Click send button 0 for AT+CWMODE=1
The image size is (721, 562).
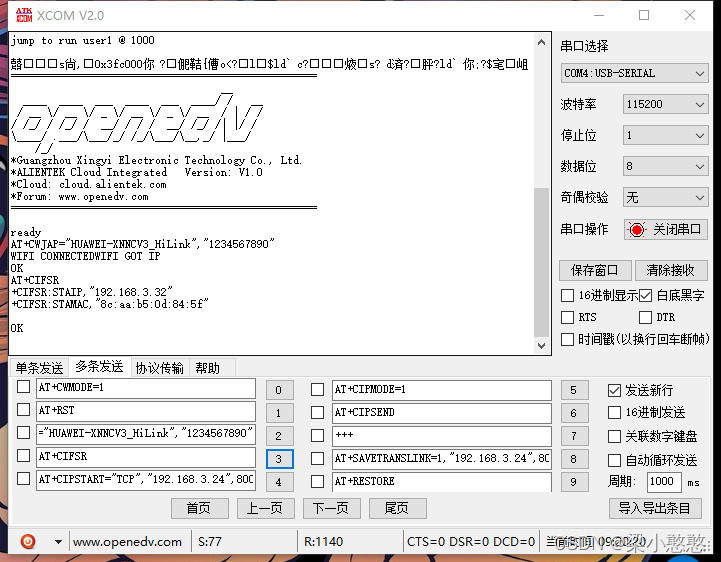click(x=279, y=390)
